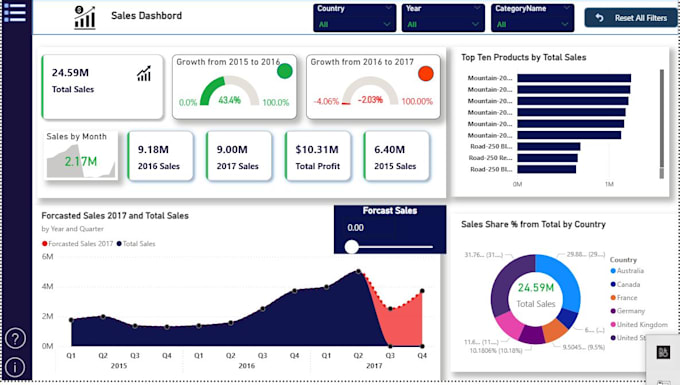Screen dimensions: 680x385
Task: Select United Kingdom in Country legend
Action: pos(639,324)
